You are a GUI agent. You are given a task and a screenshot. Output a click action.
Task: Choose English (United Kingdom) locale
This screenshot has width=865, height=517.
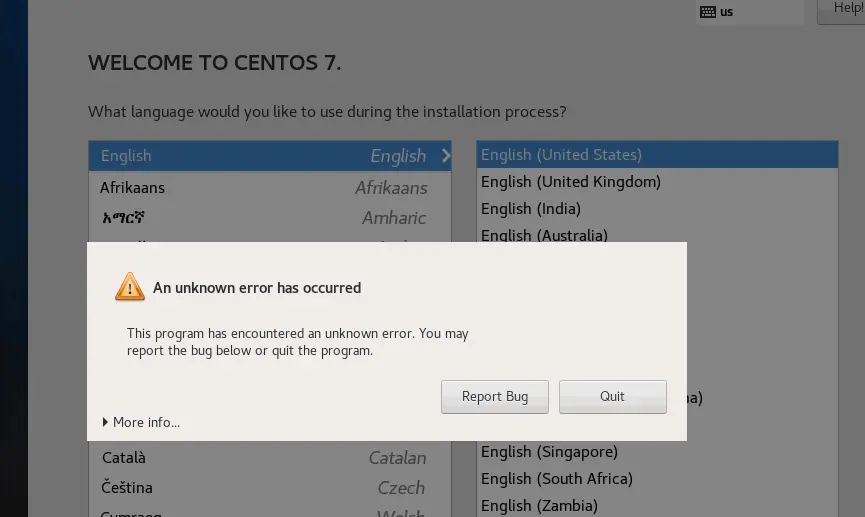657,182
